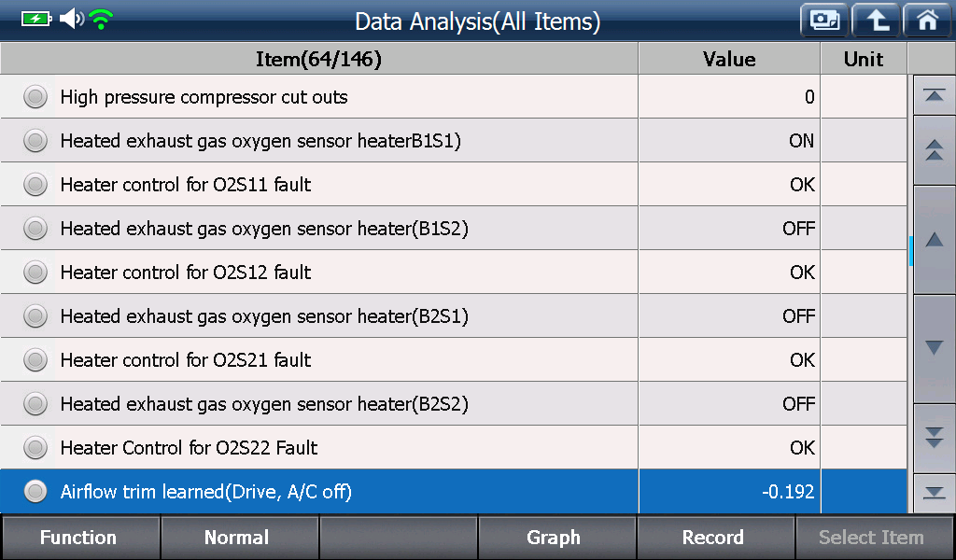Screen dimensions: 956x560
Task: Click the page down double arrow
Action: pyautogui.click(x=934, y=438)
